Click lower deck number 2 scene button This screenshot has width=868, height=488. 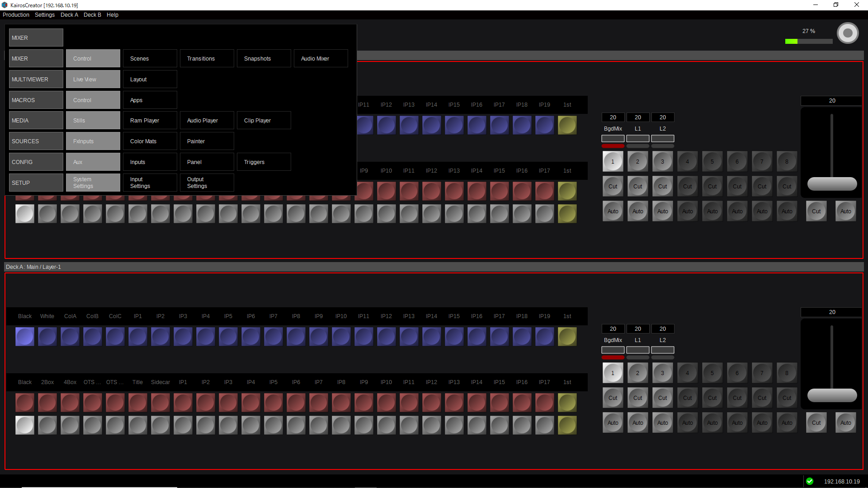pyautogui.click(x=637, y=373)
